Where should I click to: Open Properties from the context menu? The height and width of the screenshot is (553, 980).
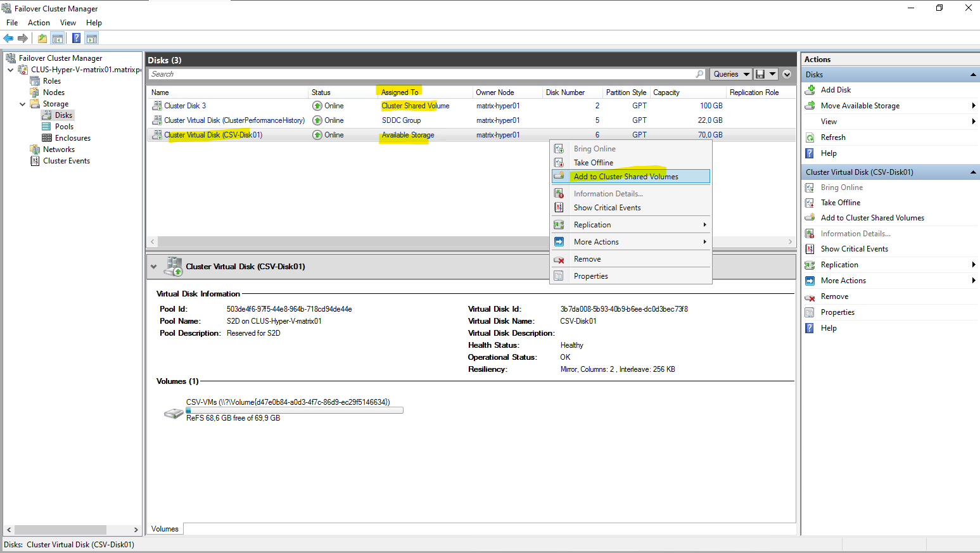590,276
